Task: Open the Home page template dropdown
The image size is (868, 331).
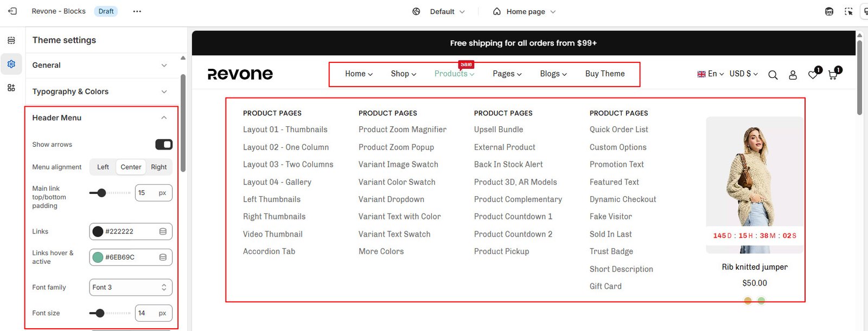Action: pyautogui.click(x=525, y=12)
